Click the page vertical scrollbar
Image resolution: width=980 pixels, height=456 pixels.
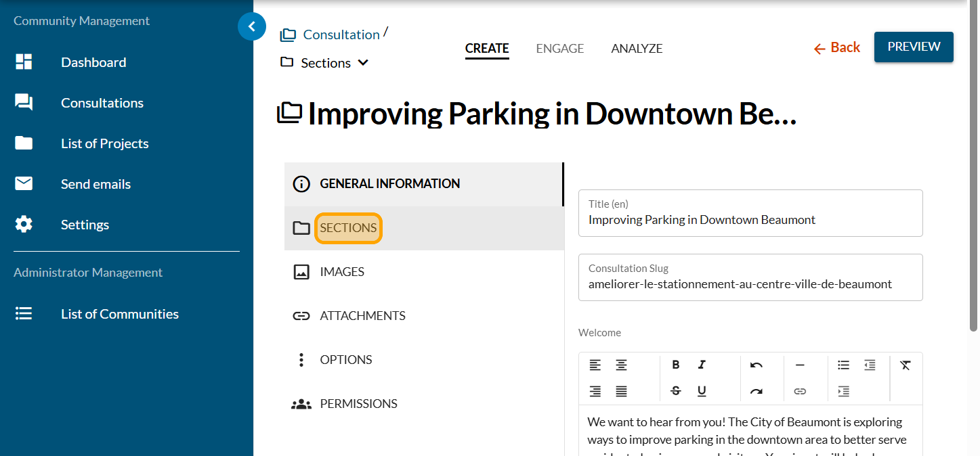click(973, 169)
